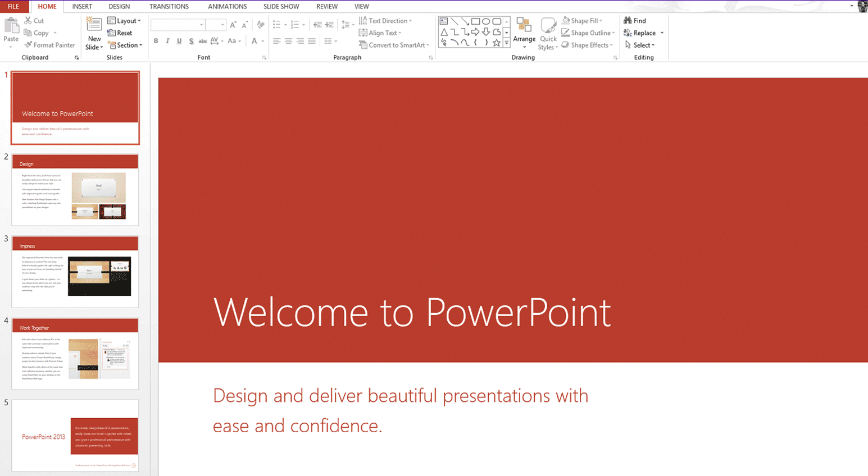This screenshot has width=868, height=476.
Task: Select the 5-Point Star shape
Action: tap(497, 43)
